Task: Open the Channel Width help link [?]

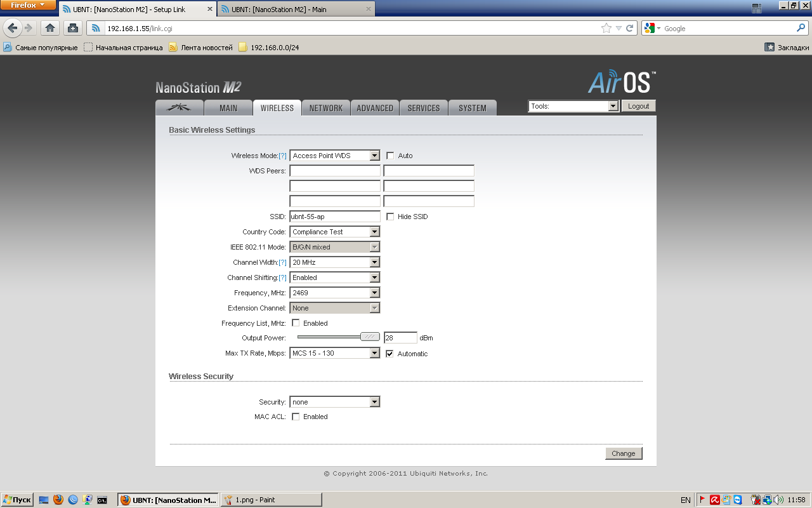Action: [x=283, y=262]
